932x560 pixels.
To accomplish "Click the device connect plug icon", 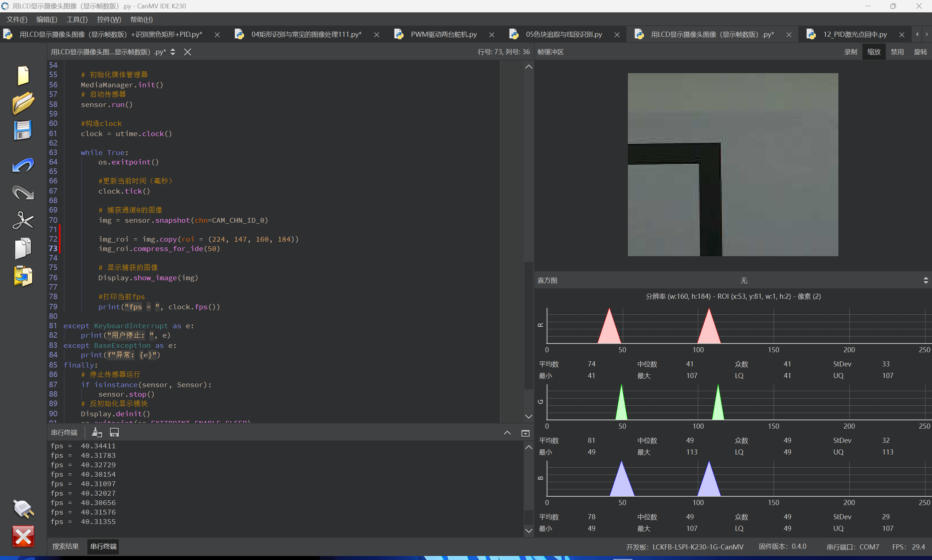I will point(23,508).
